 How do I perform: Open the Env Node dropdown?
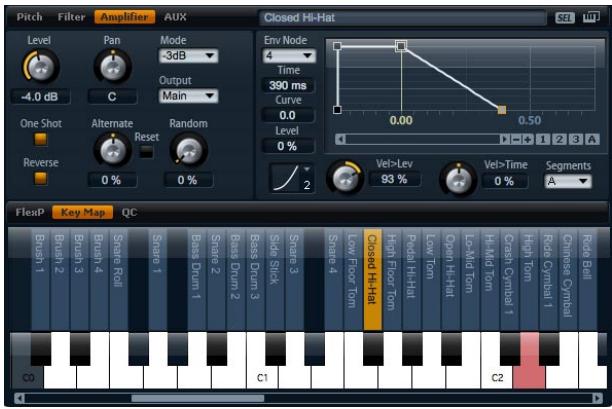[x=289, y=56]
